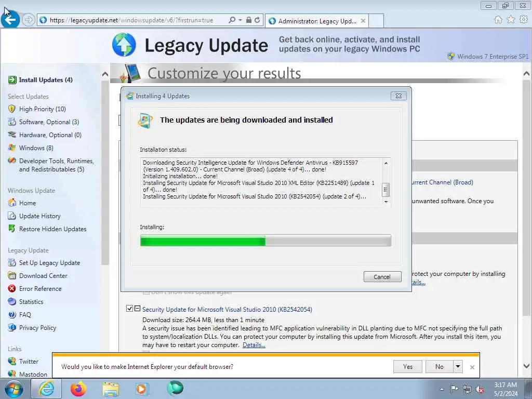The width and height of the screenshot is (532, 399).
Task: Click the Install Updates green arrow icon
Action: (x=12, y=79)
